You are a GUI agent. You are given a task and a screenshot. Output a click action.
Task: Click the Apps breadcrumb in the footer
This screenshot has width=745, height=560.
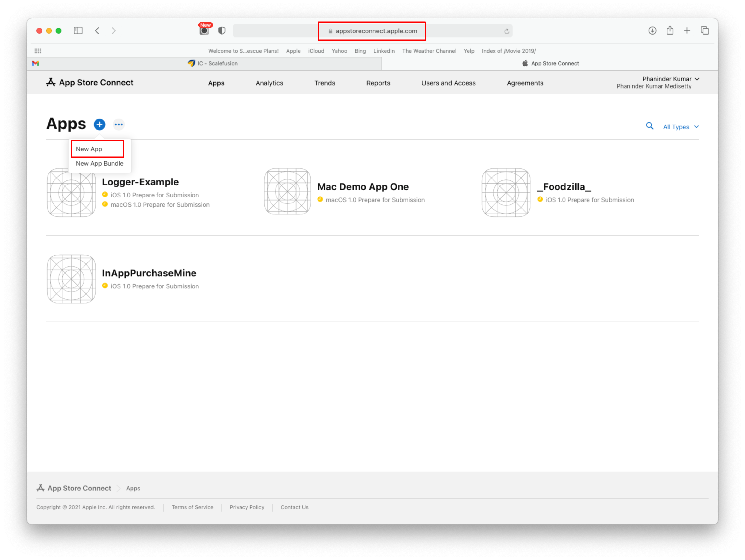(x=133, y=488)
